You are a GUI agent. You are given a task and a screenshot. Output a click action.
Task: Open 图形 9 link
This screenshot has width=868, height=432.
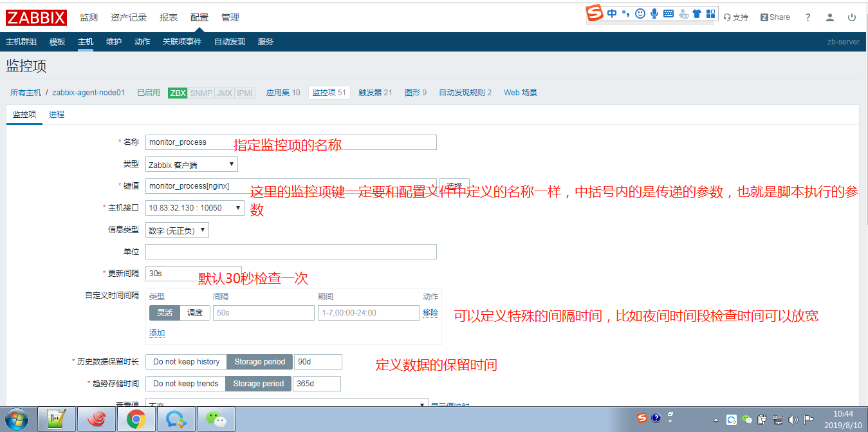click(416, 93)
